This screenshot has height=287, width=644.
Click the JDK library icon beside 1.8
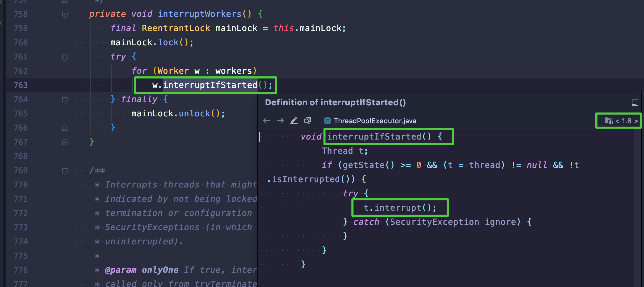point(609,121)
